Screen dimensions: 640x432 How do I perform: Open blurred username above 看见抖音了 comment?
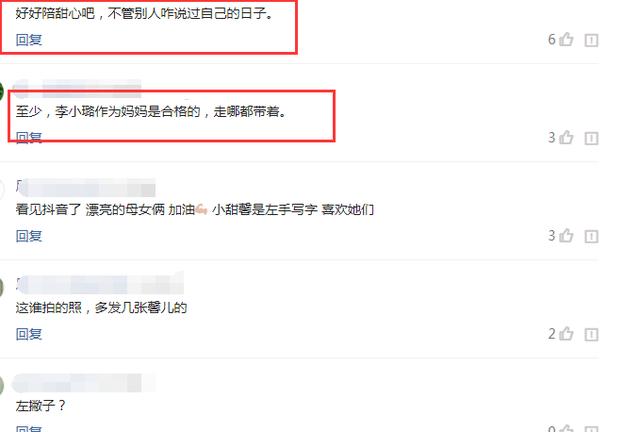(x=86, y=187)
